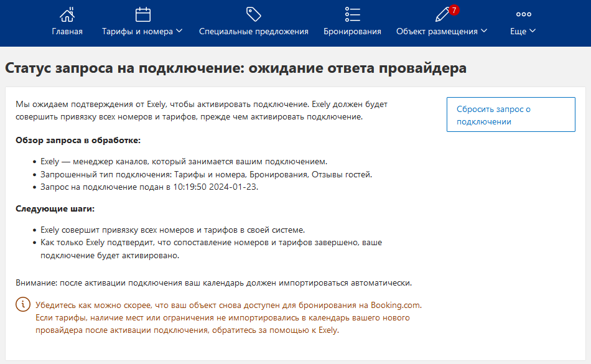
Task: Click the list icon for Бронирования
Action: pos(352,14)
